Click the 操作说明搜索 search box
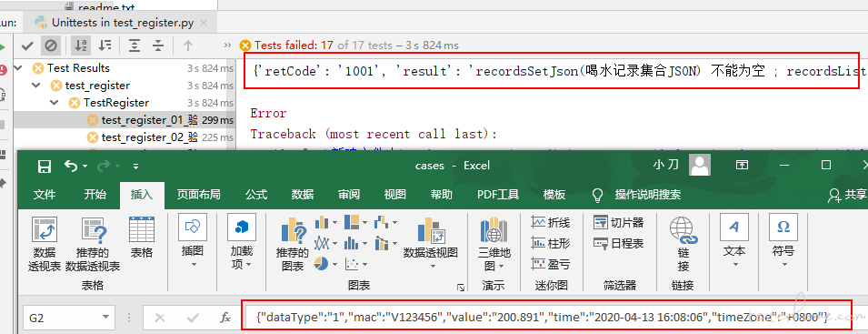 [648, 195]
